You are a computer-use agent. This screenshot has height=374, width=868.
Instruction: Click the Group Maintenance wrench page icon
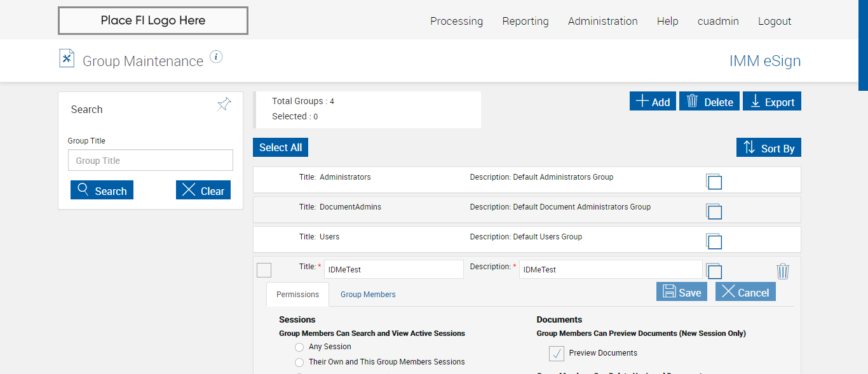click(67, 58)
